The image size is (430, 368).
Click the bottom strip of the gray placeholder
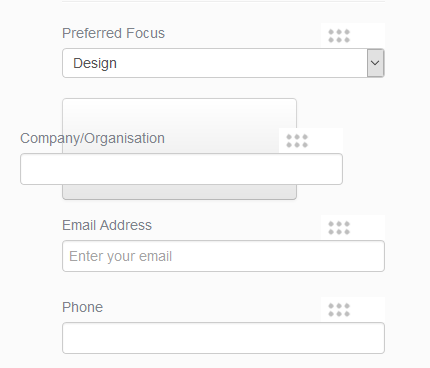coord(179,192)
